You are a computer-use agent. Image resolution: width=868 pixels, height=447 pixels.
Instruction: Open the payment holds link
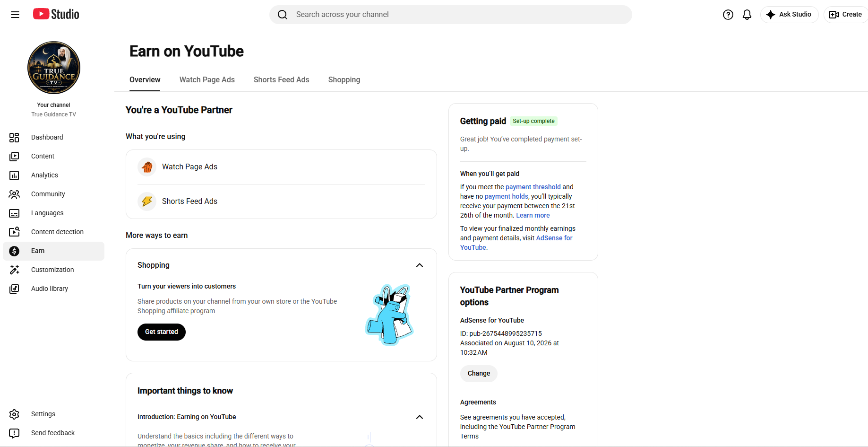click(507, 196)
